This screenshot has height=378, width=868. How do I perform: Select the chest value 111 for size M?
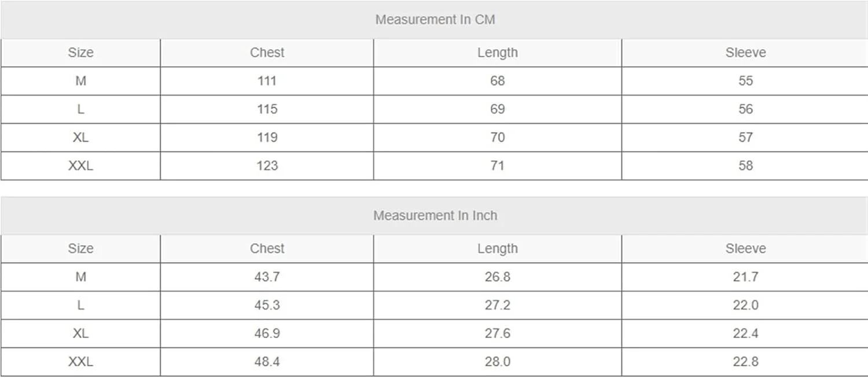[x=267, y=81]
